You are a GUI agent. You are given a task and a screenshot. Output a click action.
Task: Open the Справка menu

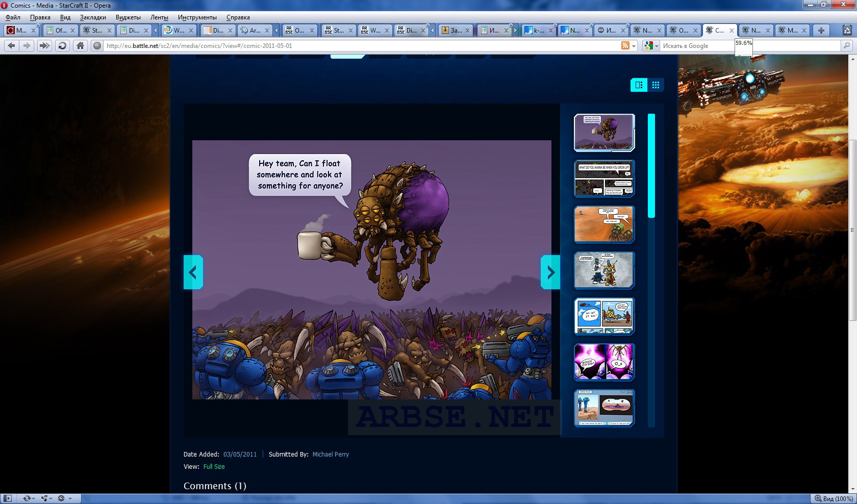238,17
